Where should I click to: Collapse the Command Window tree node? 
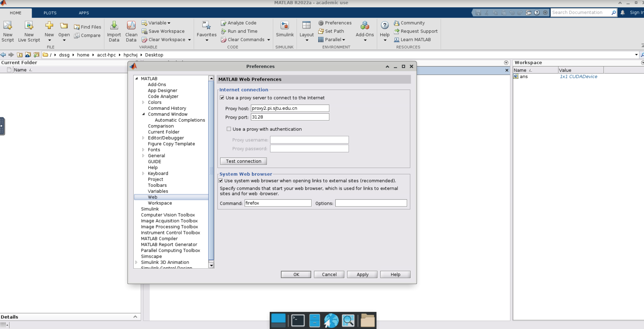point(143,114)
